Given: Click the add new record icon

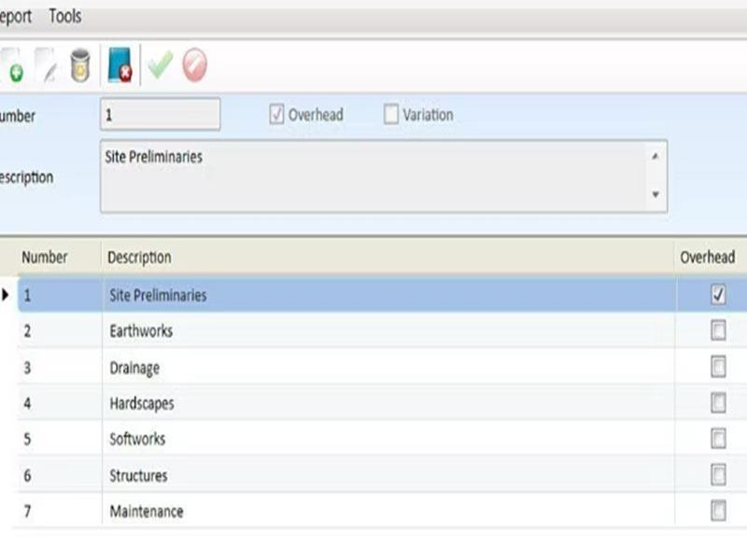Looking at the screenshot, I should pos(12,65).
